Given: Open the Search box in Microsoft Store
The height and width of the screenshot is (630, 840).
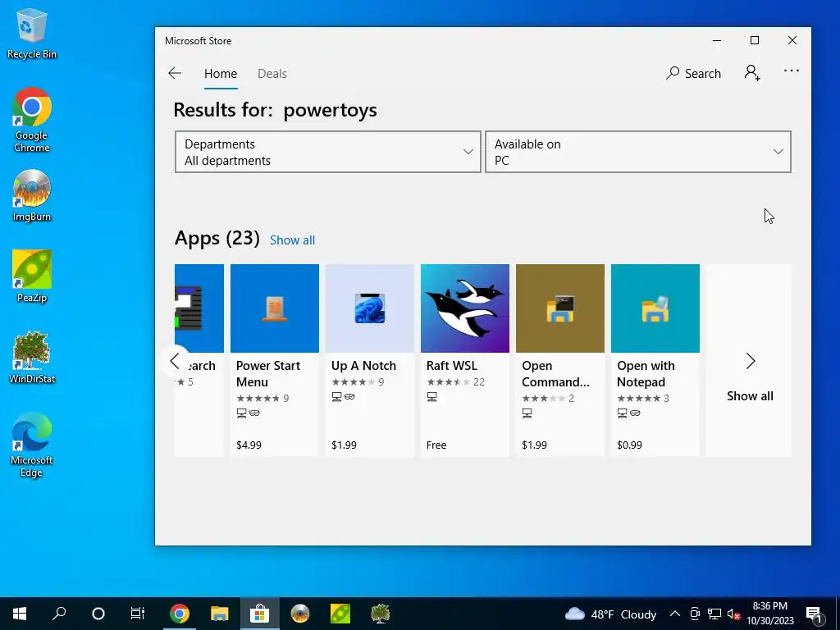Looking at the screenshot, I should (693, 73).
